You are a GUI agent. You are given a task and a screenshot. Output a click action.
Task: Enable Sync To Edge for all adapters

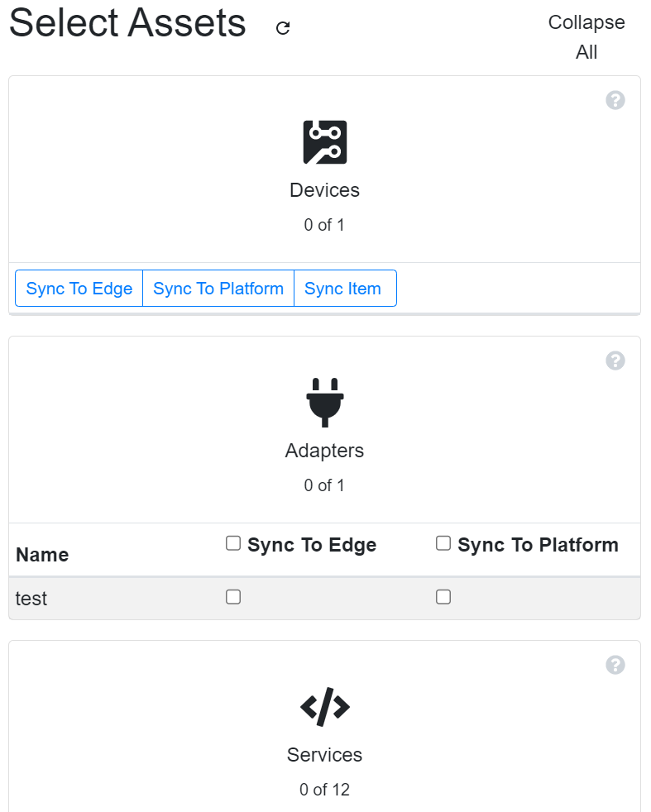[x=233, y=543]
